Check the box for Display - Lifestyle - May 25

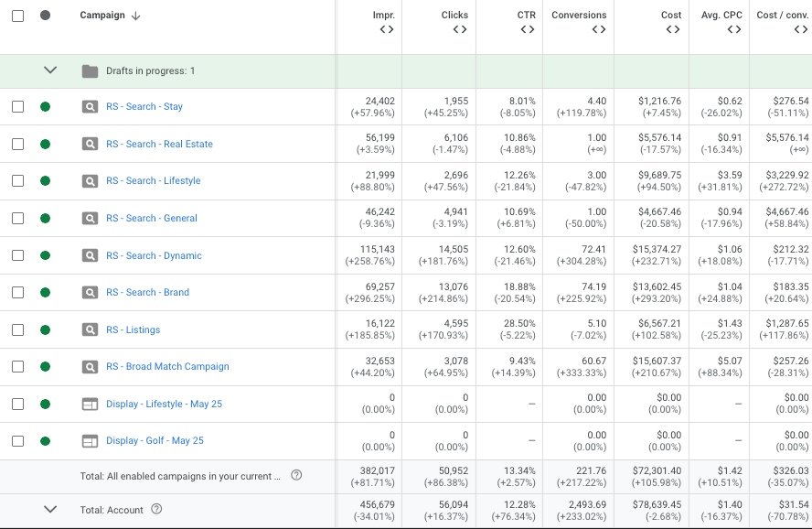click(x=17, y=405)
